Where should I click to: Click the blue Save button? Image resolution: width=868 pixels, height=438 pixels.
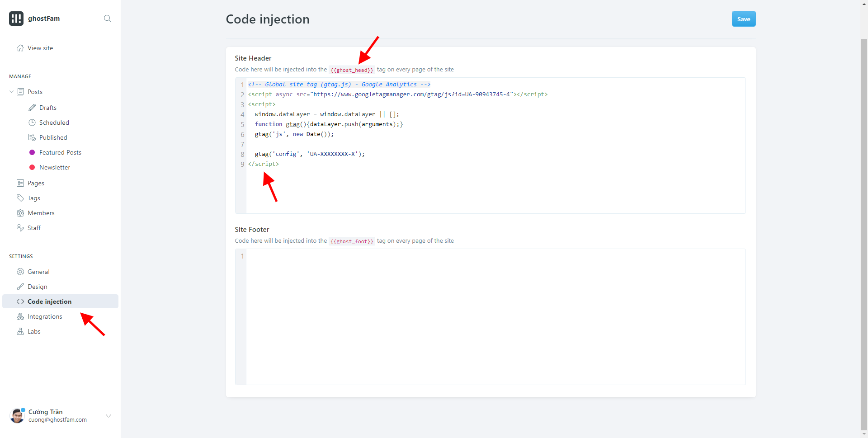[x=744, y=19]
